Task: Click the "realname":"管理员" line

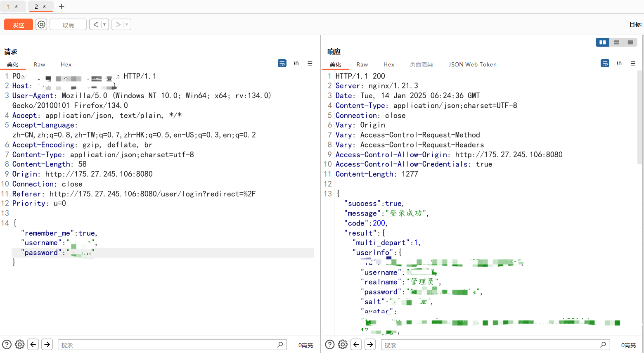Action: tap(401, 282)
